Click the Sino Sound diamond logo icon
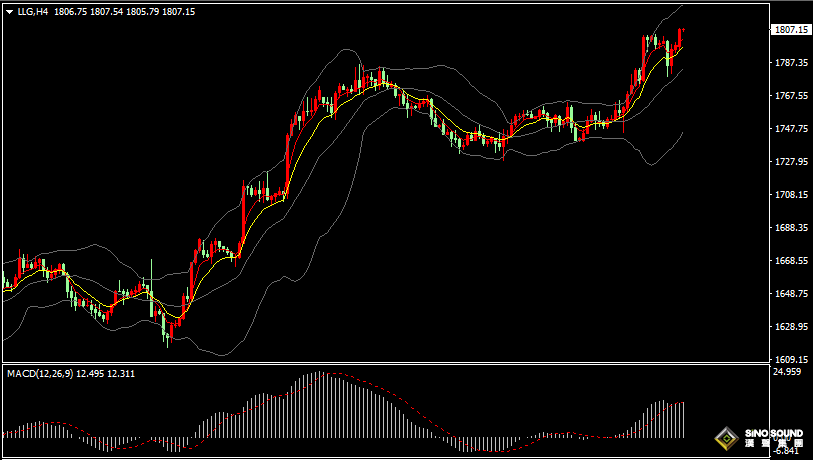This screenshot has width=813, height=460. [724, 438]
